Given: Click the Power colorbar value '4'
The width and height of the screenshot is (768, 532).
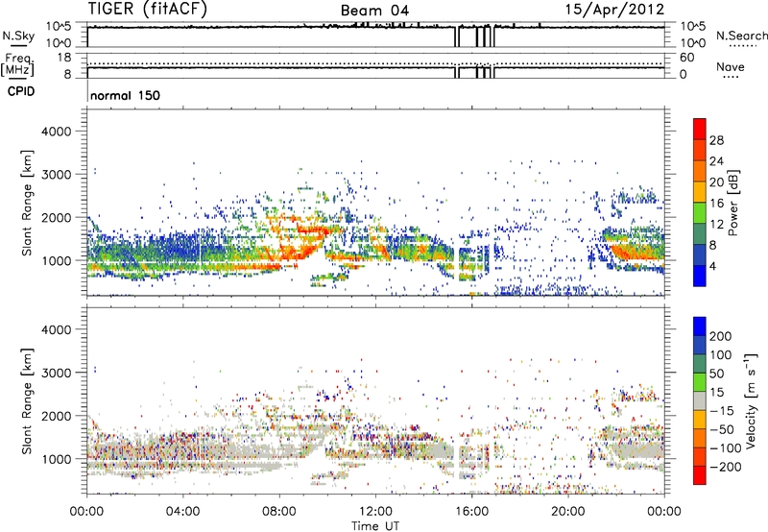Looking at the screenshot, I should click(713, 266).
